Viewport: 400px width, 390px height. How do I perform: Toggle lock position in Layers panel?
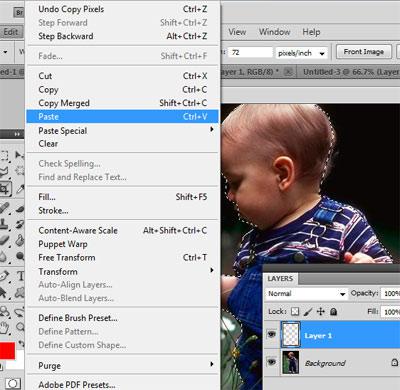pos(321,311)
